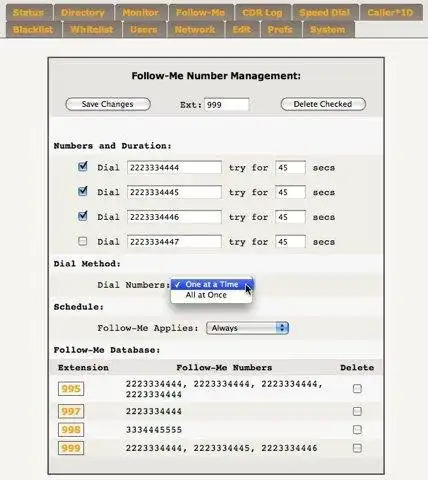Uncheck the checkbox for number 2223334445
The height and width of the screenshot is (480, 428).
83,191
